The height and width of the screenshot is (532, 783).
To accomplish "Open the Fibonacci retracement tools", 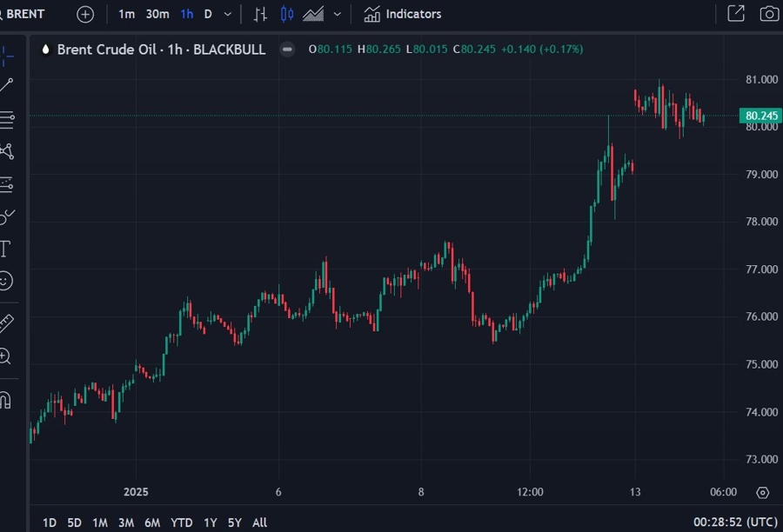I will click(7, 119).
